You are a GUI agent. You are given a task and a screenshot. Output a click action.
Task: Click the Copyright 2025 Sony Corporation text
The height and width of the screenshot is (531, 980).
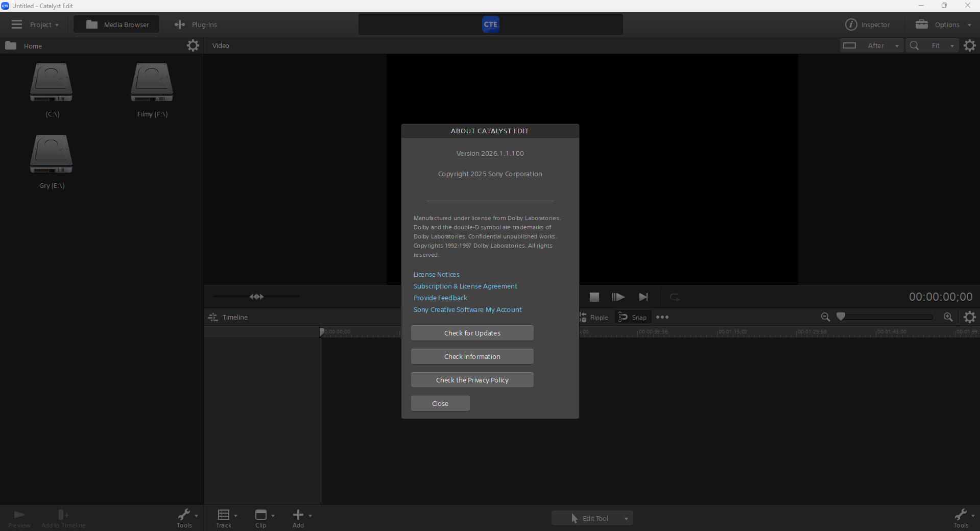click(490, 174)
